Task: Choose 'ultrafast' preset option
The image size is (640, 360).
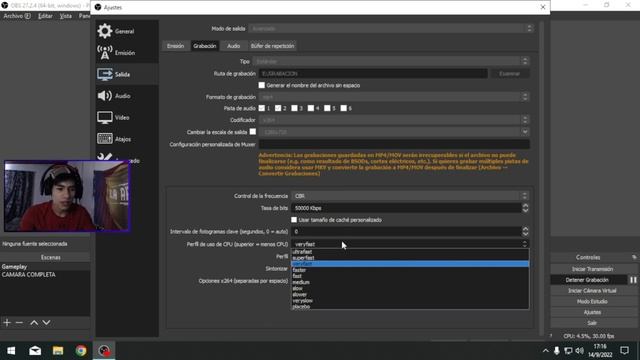Action: pyautogui.click(x=410, y=252)
